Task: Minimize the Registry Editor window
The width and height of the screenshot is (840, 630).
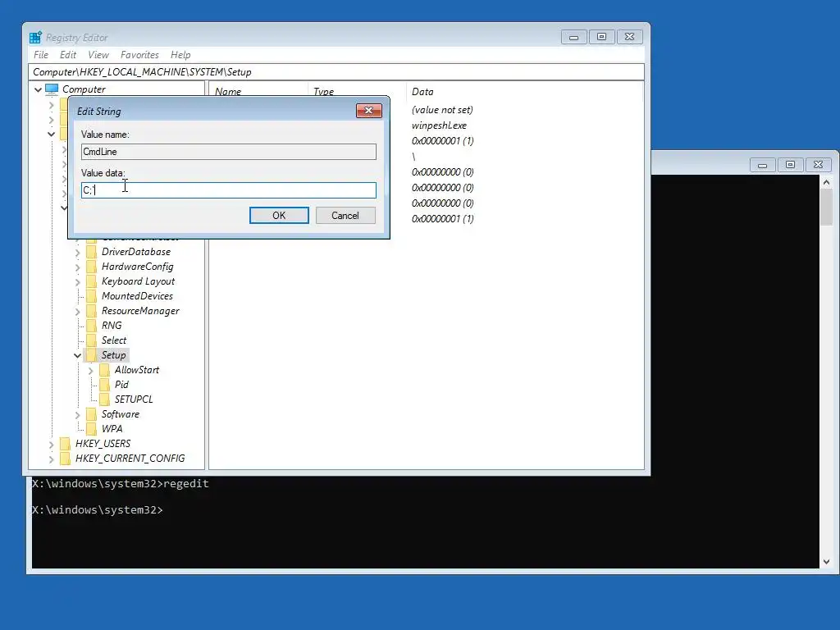Action: coord(573,37)
